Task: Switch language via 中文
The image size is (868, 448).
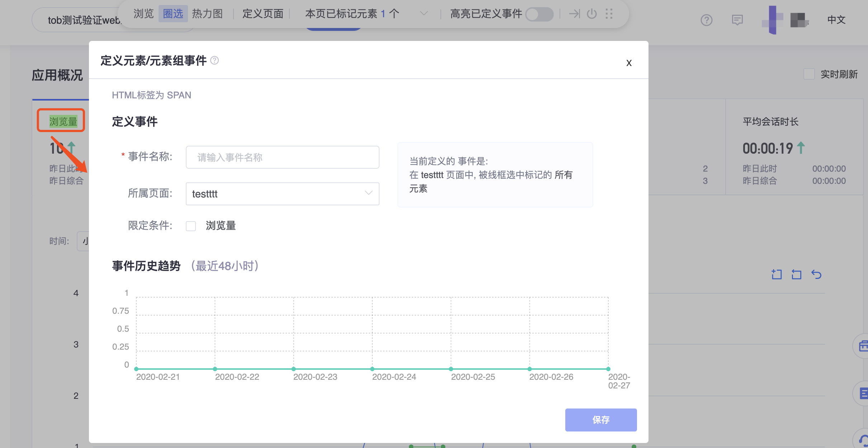Action: tap(836, 20)
